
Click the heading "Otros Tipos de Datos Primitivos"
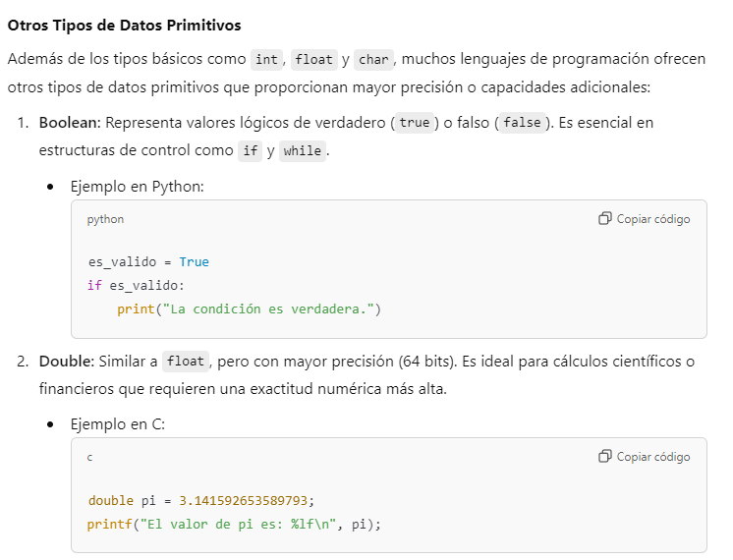tap(124, 25)
